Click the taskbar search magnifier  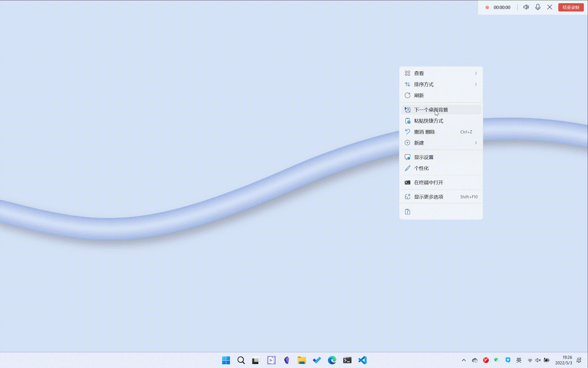click(241, 360)
